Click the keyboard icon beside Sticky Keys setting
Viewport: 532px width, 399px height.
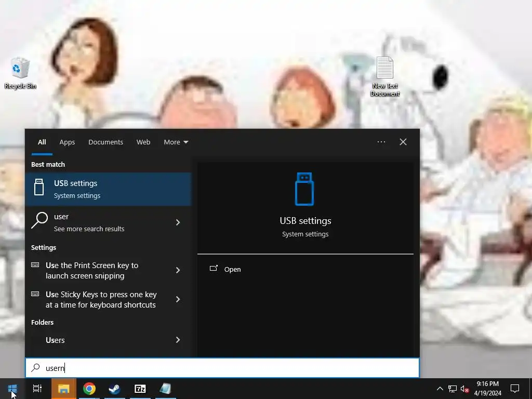coord(35,294)
